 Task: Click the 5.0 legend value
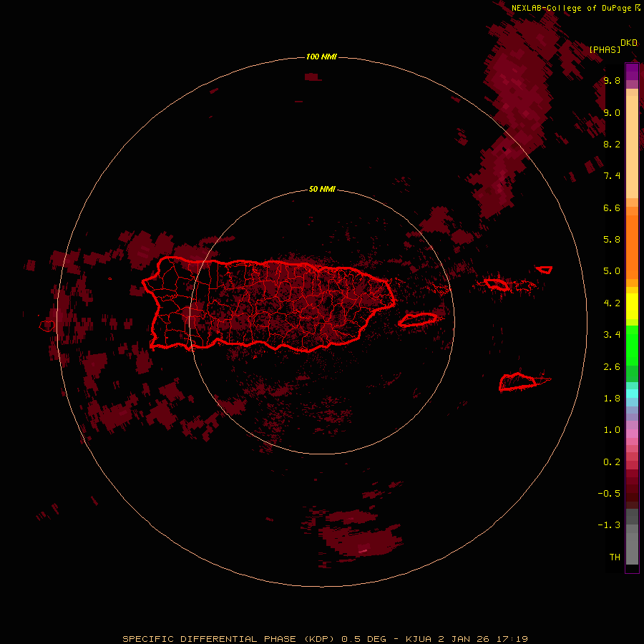[612, 271]
